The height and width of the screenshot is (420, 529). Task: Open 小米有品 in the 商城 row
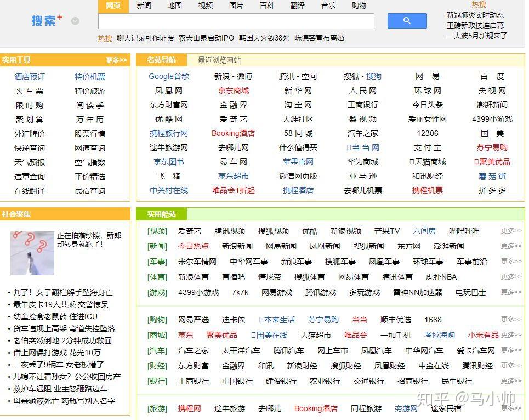tap(483, 335)
